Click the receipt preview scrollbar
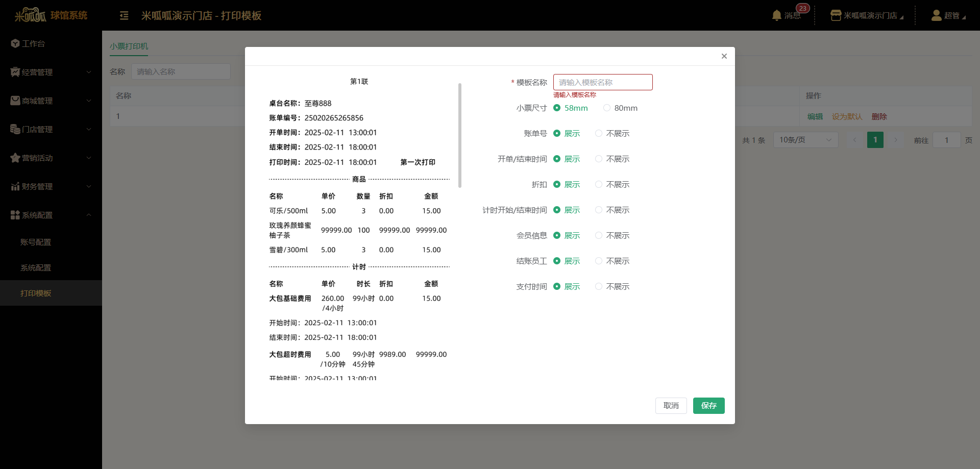This screenshot has height=469, width=980. pyautogui.click(x=460, y=135)
